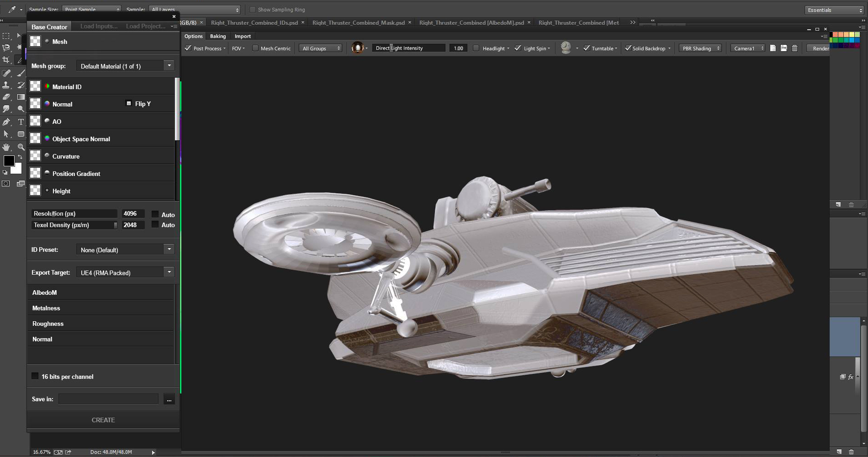Viewport: 868px width, 457px height.
Task: Open the Essentials workspace dropdown
Action: (x=834, y=10)
